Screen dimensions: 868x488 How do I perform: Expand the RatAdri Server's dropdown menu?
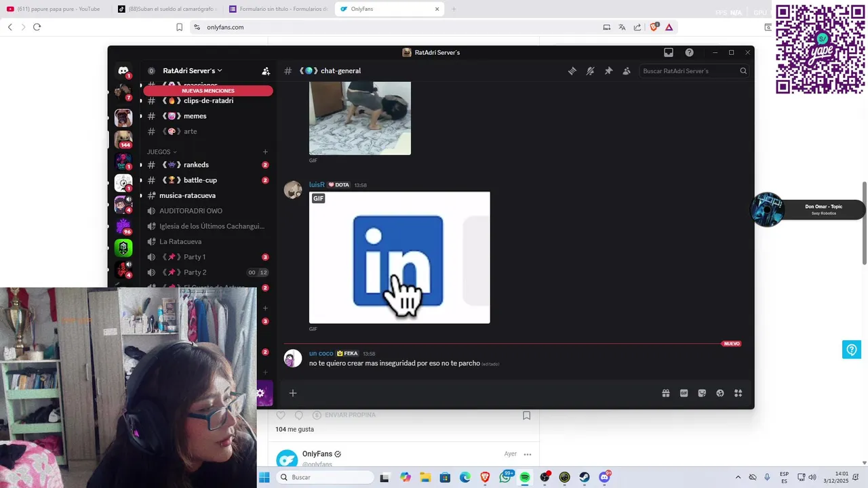193,70
